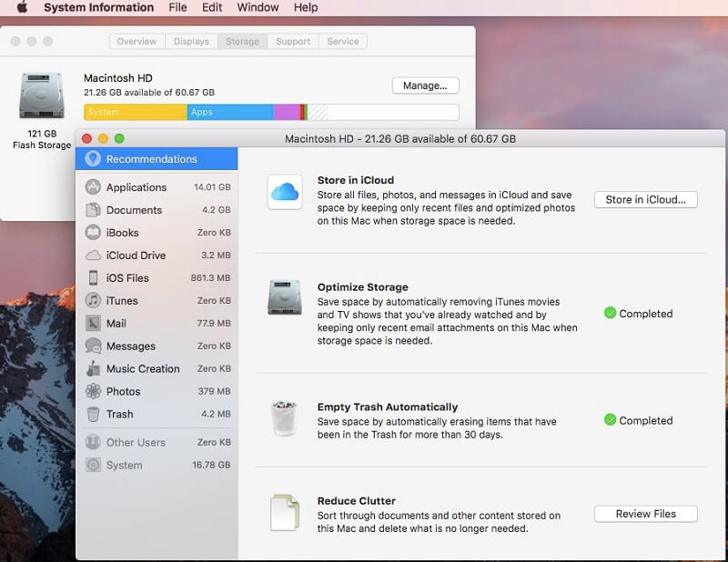Click the Recommendations lightbulb icon

[x=93, y=159]
